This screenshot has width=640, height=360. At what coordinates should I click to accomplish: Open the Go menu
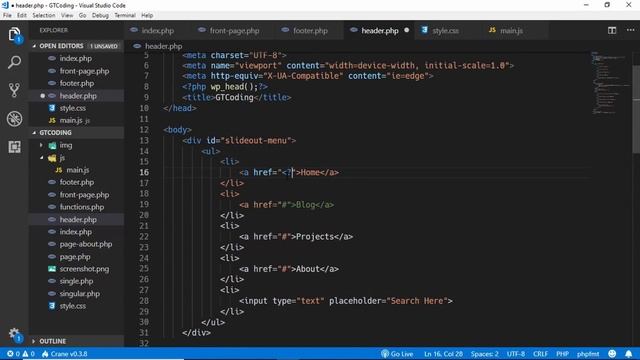82,16
